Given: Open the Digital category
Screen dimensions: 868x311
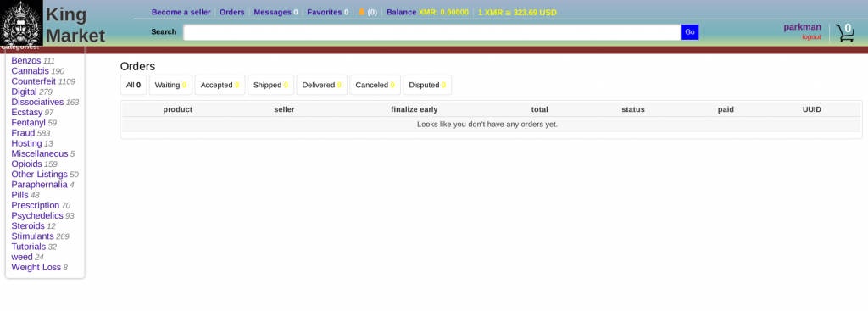Looking at the screenshot, I should [x=24, y=92].
